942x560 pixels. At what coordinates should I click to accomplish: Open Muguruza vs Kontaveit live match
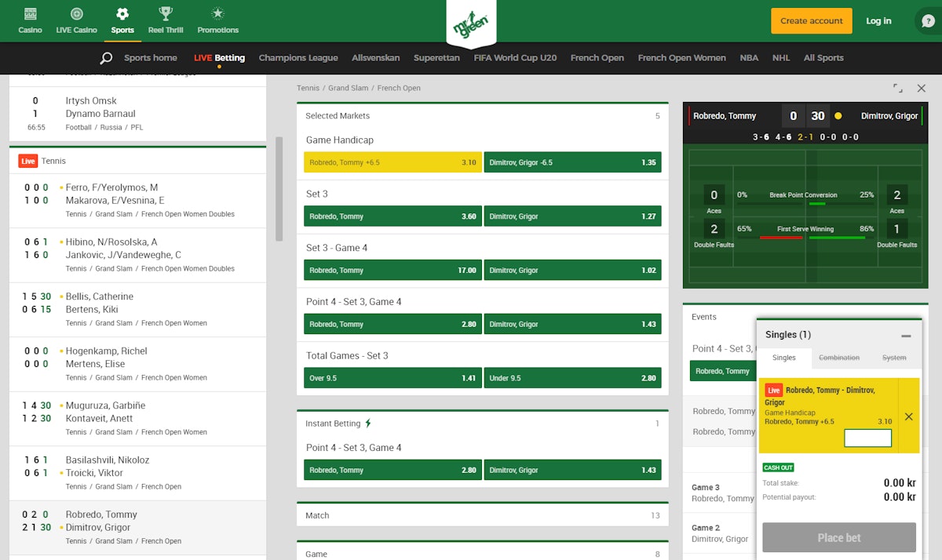[x=138, y=419]
